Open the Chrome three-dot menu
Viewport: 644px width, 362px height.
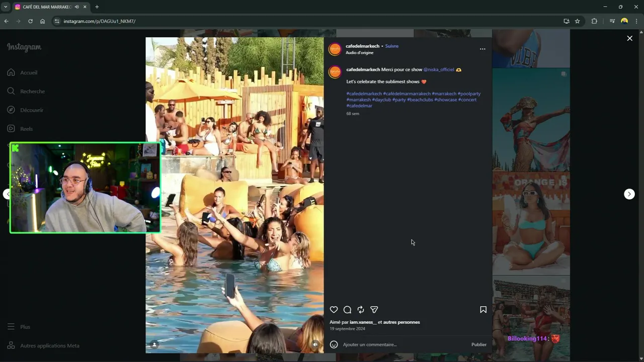click(637, 21)
